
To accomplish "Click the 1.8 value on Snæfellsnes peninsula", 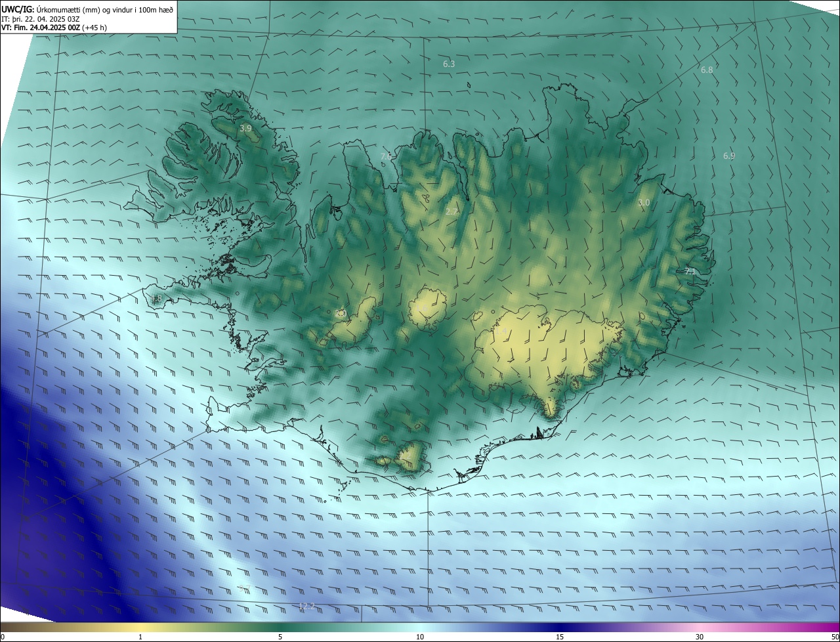I will click(x=156, y=299).
